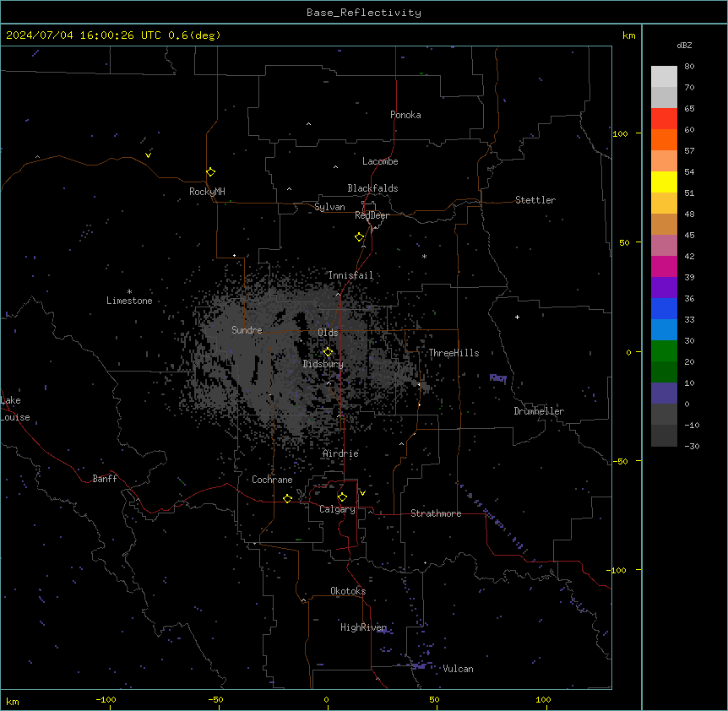The image size is (728, 711).
Task: Click the yellow marker west of Calgary
Action: [x=287, y=498]
